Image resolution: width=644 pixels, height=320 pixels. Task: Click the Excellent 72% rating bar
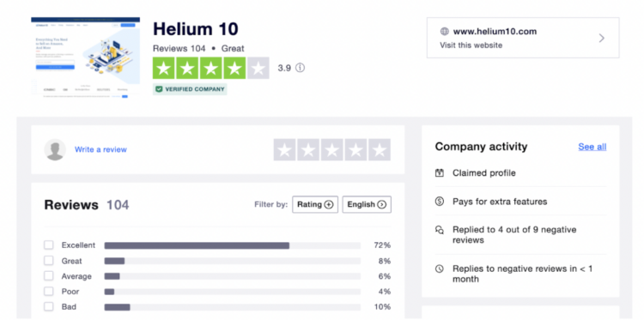pyautogui.click(x=233, y=245)
